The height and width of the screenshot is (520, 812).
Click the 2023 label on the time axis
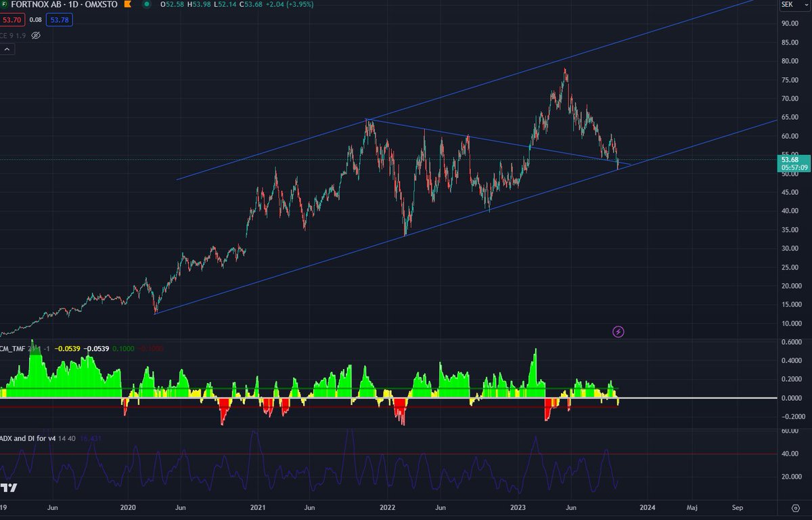[x=518, y=506]
